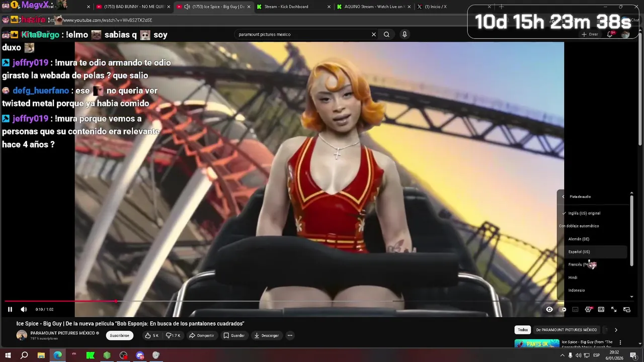Click the audio track menu scrollbar

point(631,230)
